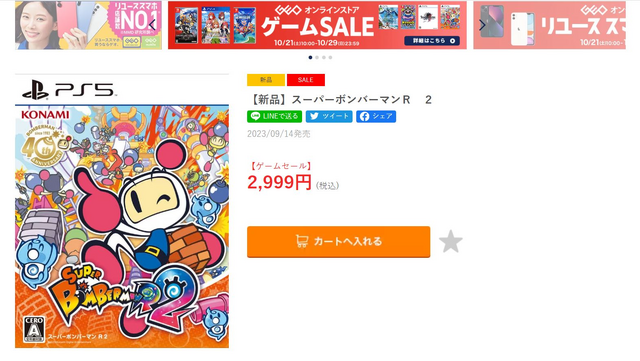Advance carousel with right chevron arrow
Viewport: 640px width, 361px height.
coord(482,25)
